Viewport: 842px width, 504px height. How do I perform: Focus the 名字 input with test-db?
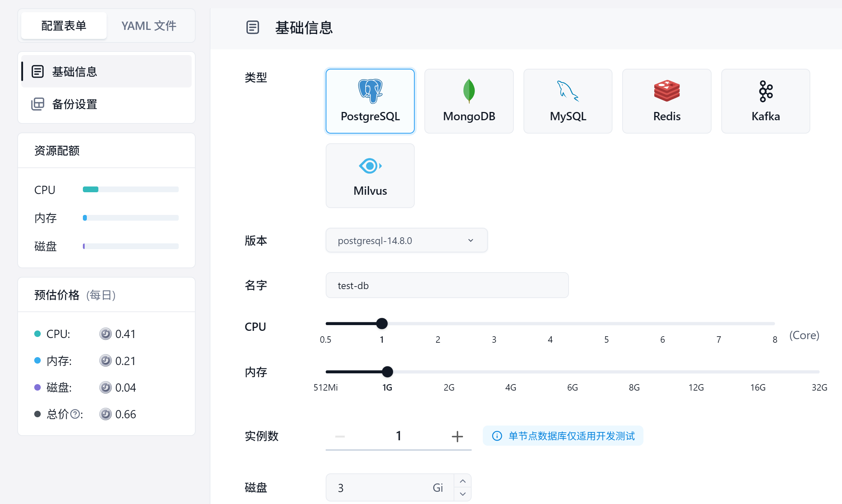[447, 285]
